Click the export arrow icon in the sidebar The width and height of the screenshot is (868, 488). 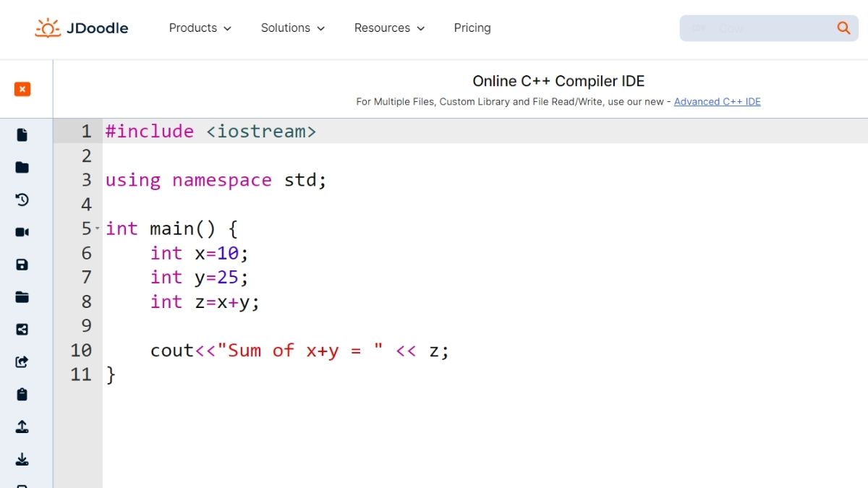click(22, 361)
